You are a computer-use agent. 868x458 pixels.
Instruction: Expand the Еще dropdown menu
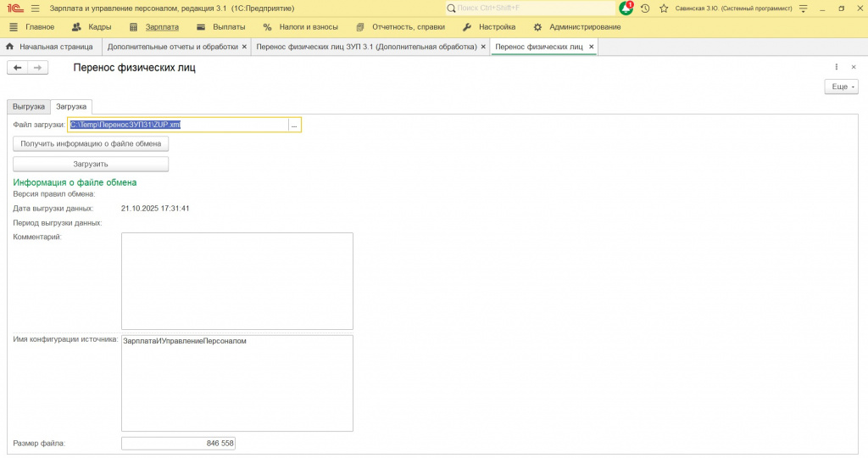(x=842, y=87)
